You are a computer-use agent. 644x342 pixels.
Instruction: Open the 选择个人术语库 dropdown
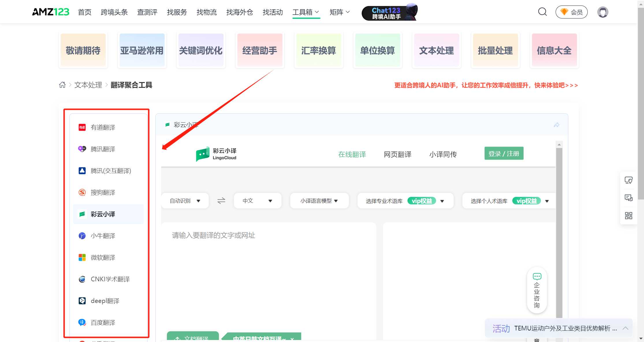point(509,201)
